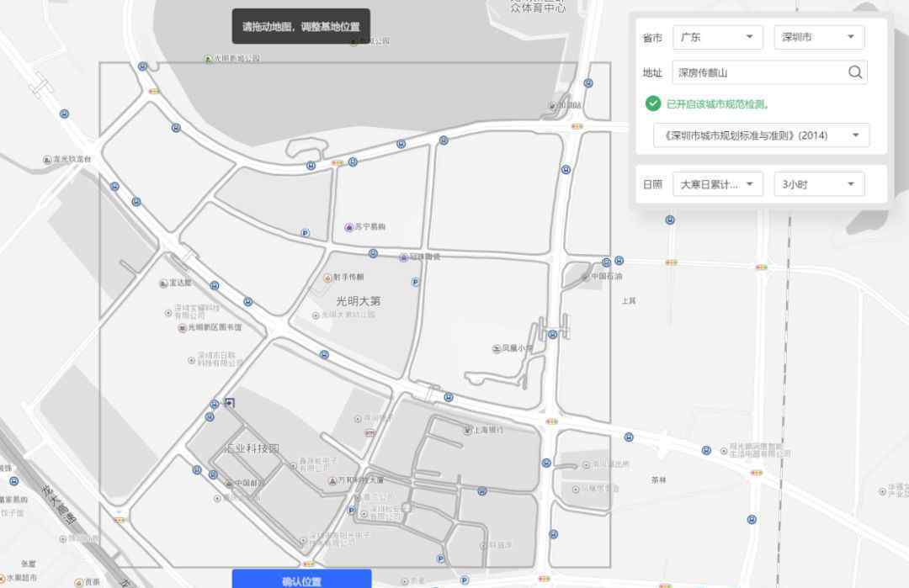This screenshot has width=909, height=588.
Task: Expand the 《深圳市城市规划标准与准则》(2014) dropdown
Action: [761, 135]
